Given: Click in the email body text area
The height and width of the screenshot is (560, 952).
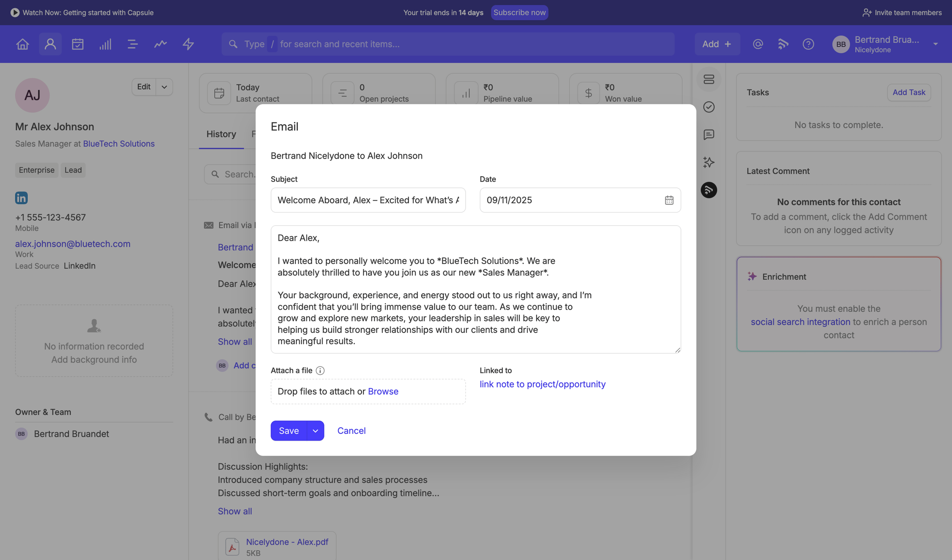Looking at the screenshot, I should click(x=476, y=290).
